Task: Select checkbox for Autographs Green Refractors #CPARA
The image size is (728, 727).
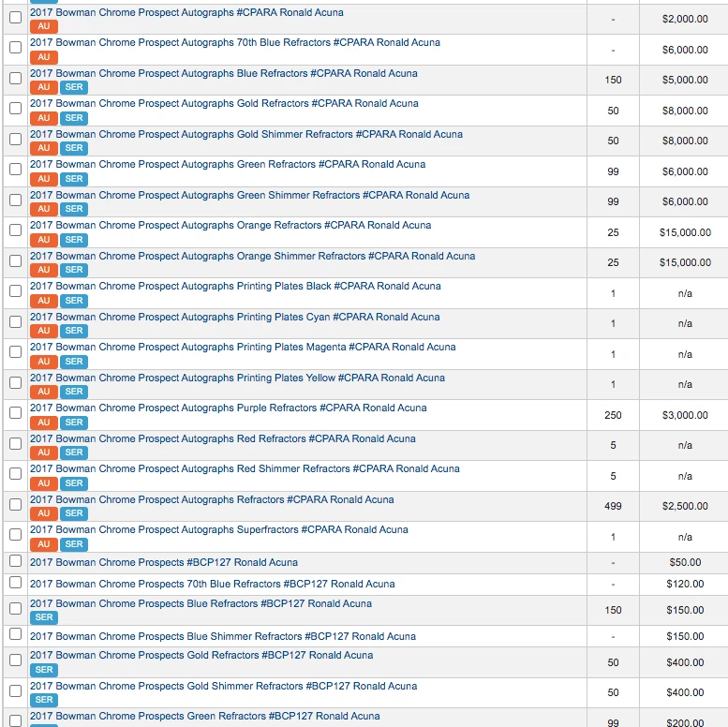Action: 15,169
